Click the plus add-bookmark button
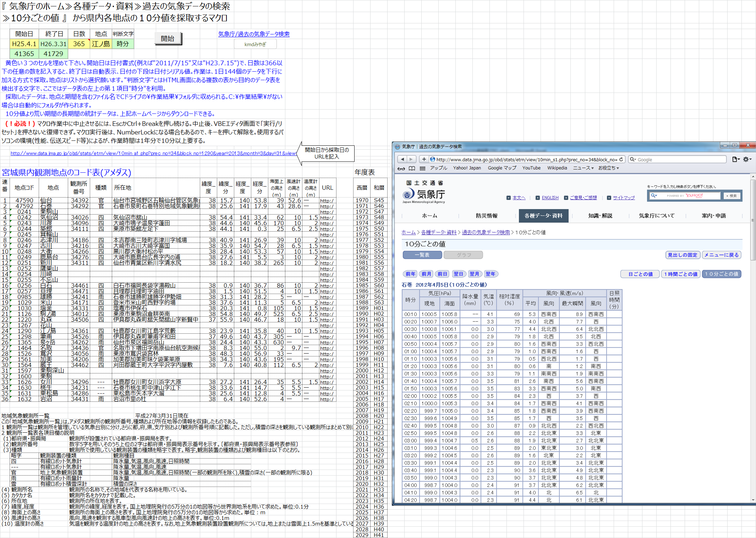 click(x=424, y=159)
